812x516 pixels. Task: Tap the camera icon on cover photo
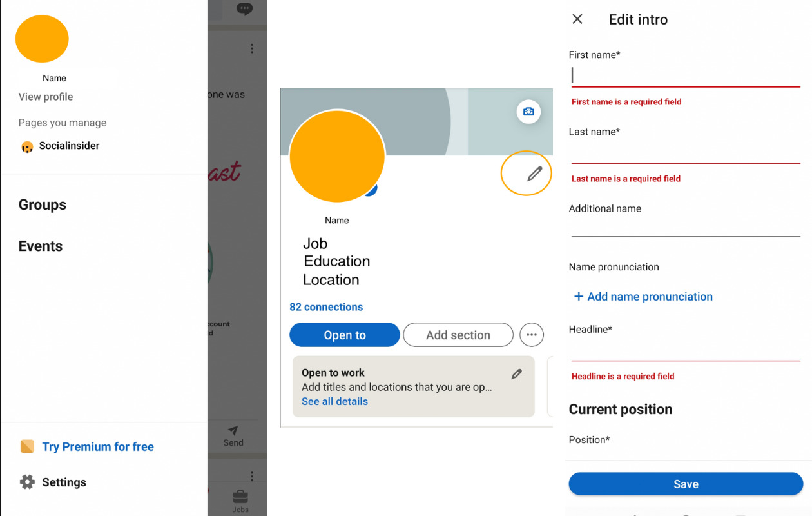528,112
